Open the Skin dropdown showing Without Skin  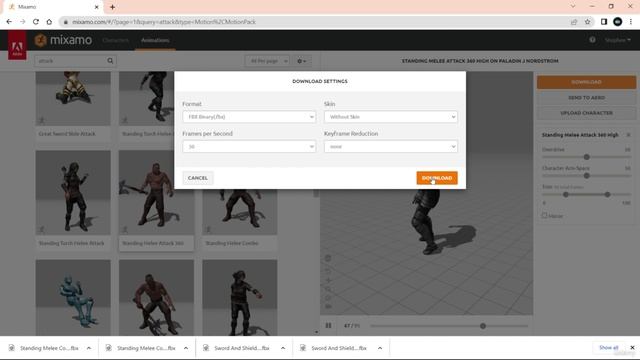[391, 117]
